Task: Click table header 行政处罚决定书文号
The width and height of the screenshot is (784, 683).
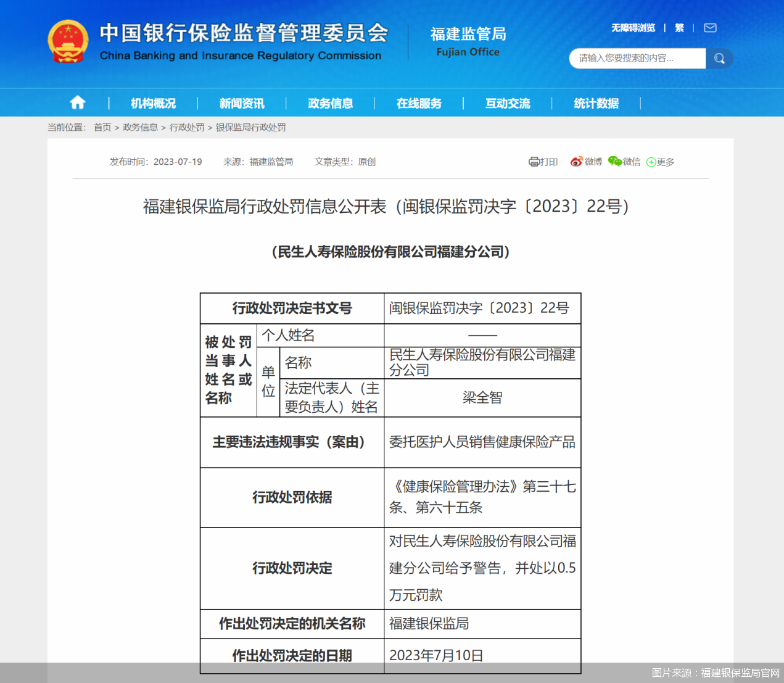Action: coord(292,308)
